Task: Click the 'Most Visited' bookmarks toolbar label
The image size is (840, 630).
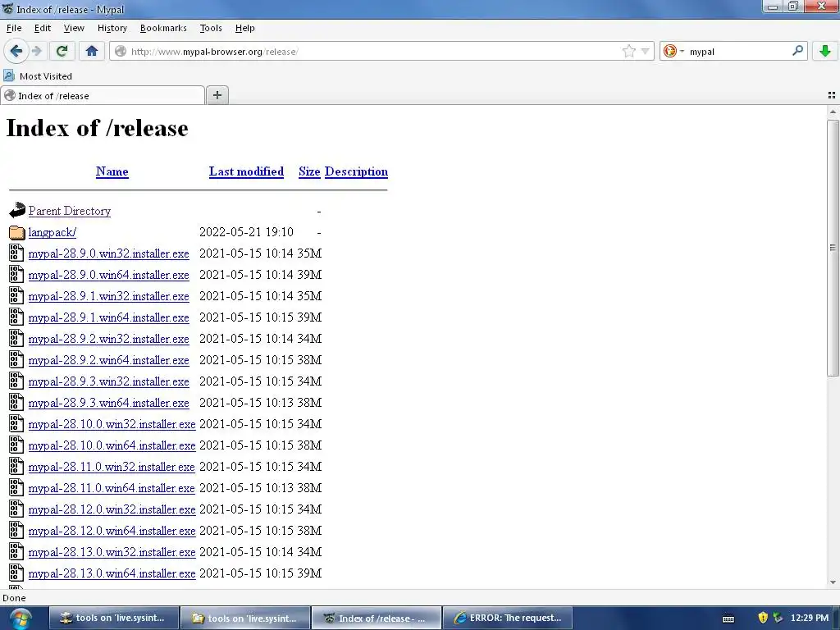Action: 46,76
